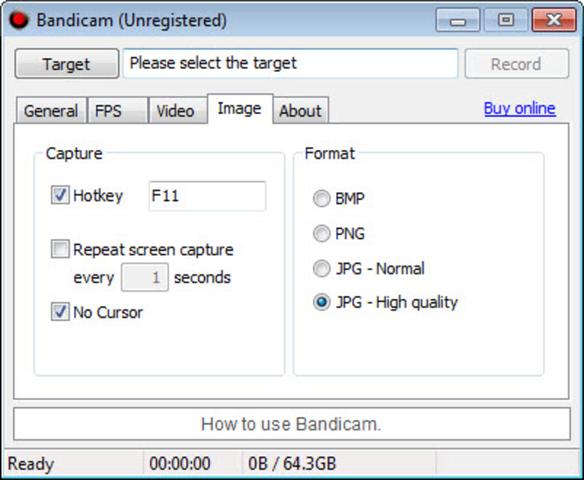The width and height of the screenshot is (584, 480).
Task: Minimize the Bandicam window
Action: coord(458,20)
